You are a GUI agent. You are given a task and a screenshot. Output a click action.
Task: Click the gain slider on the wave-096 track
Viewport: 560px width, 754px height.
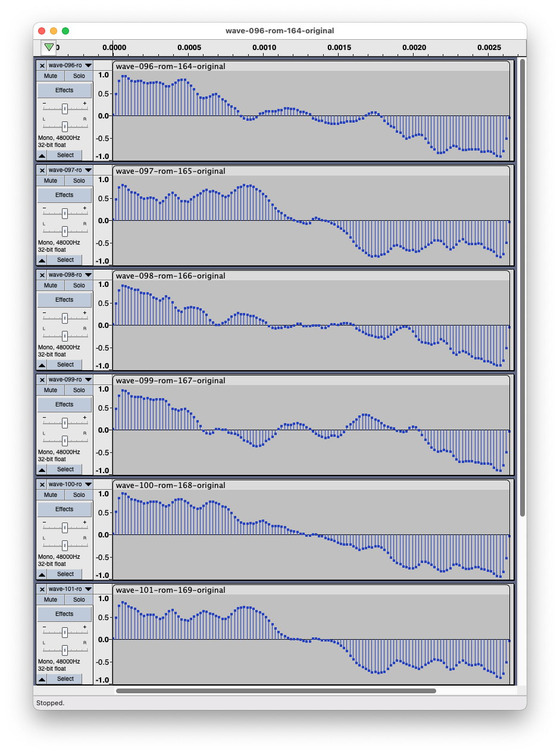(65, 108)
